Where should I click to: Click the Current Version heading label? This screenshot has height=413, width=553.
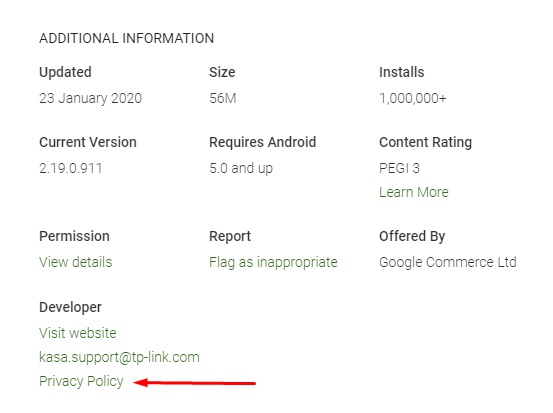(x=88, y=142)
